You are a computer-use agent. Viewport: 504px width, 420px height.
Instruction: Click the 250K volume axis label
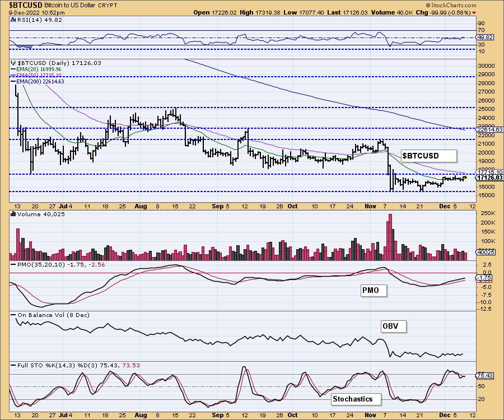pos(488,213)
